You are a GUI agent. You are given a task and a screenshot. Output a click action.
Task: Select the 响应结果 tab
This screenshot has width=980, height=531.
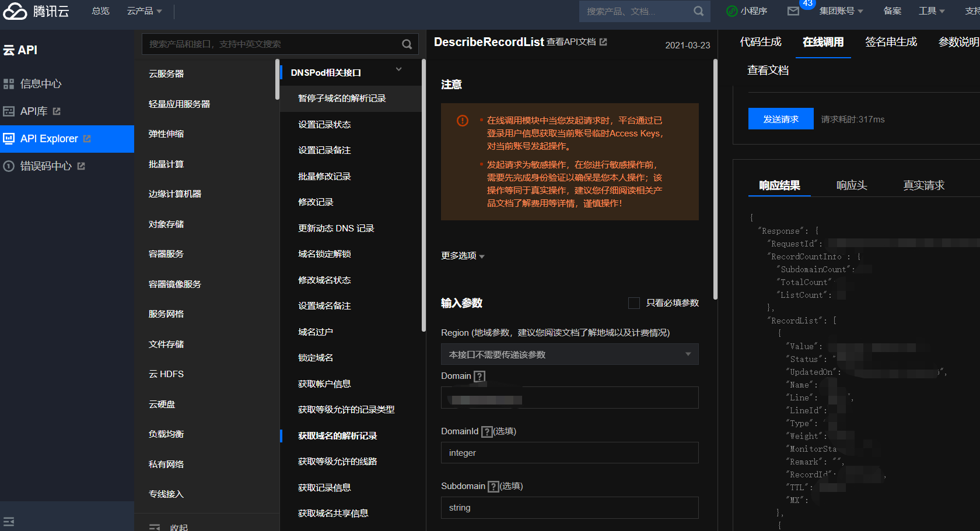(779, 185)
